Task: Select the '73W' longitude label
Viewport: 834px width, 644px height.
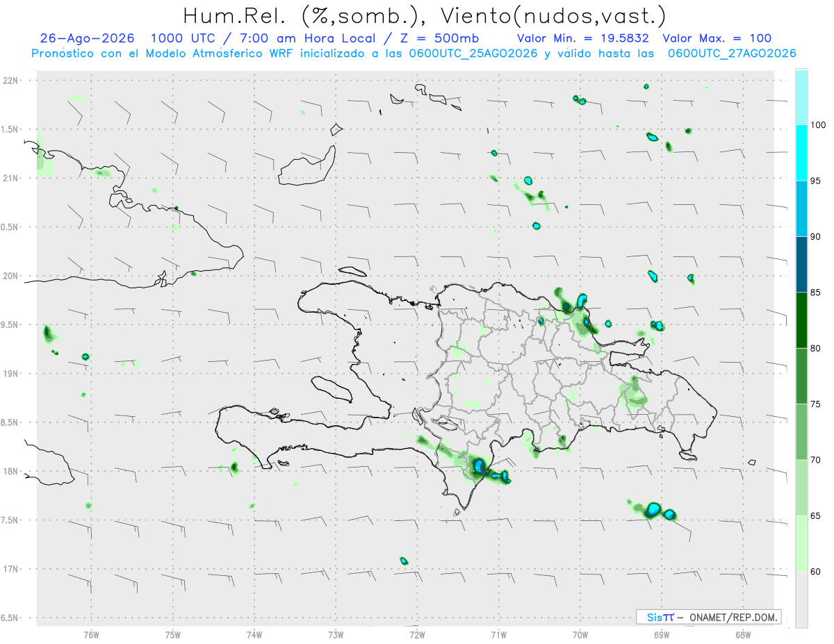Action: (336, 634)
